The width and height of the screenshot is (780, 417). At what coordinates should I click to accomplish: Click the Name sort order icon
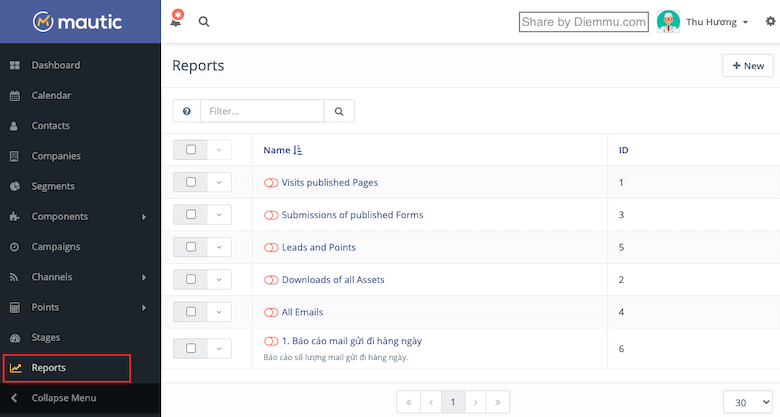[297, 150]
